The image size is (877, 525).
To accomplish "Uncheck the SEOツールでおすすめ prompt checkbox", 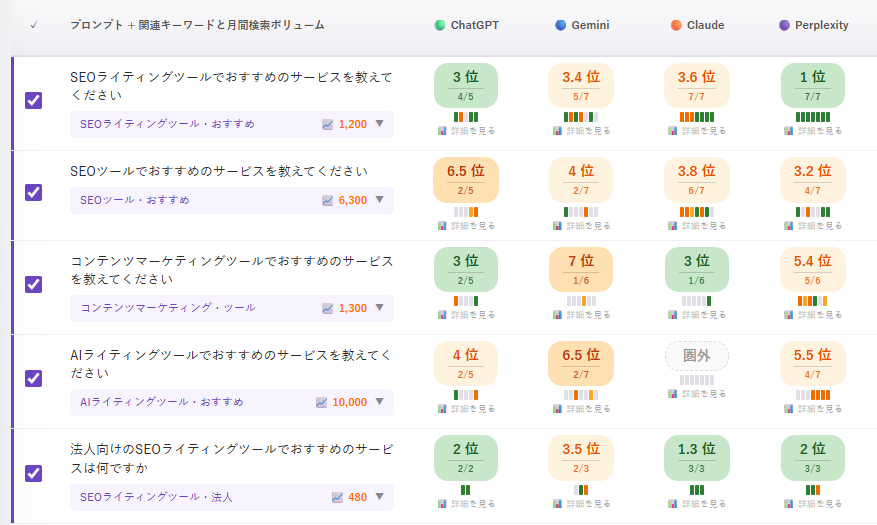I will pyautogui.click(x=34, y=192).
